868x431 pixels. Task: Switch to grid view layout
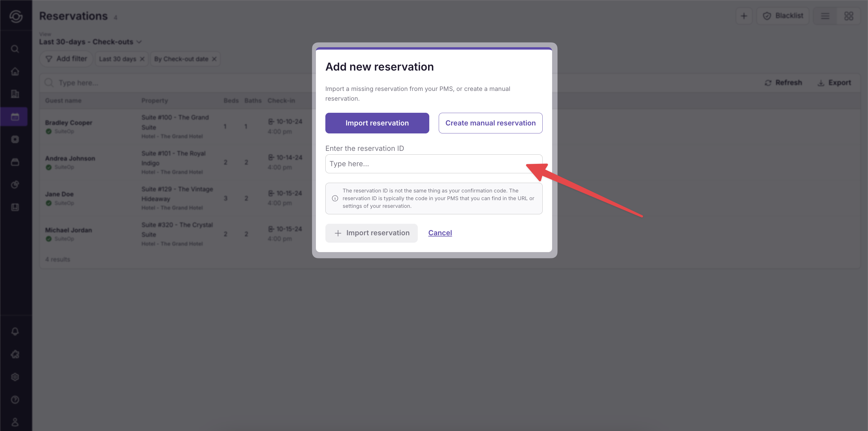tap(849, 16)
